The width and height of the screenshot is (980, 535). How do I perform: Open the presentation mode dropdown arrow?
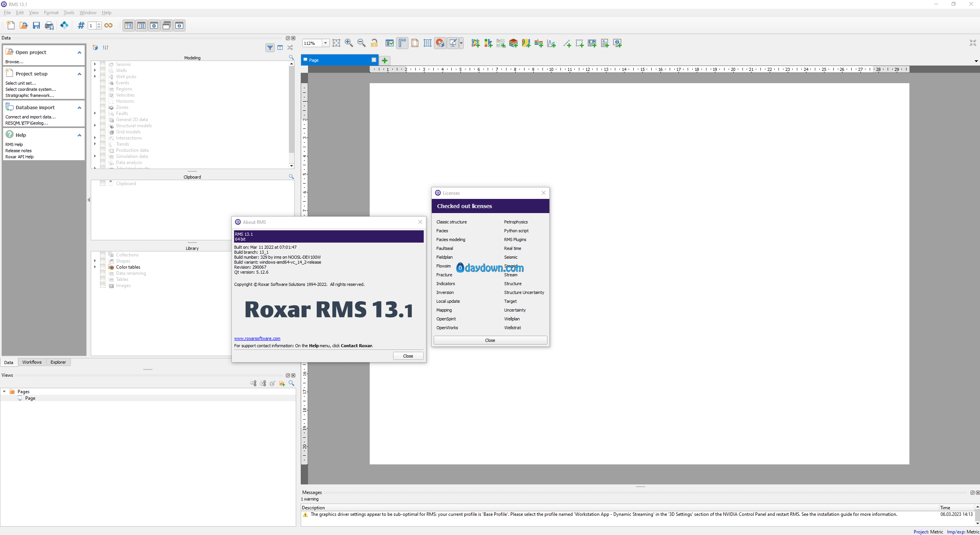(x=461, y=43)
